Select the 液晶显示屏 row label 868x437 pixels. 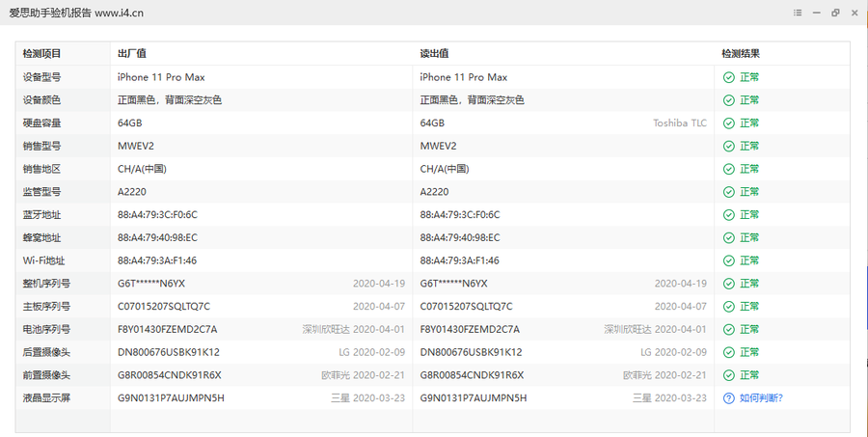[46, 398]
